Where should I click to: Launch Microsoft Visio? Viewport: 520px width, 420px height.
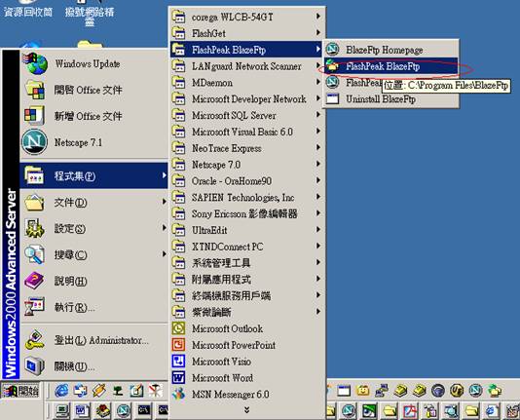click(246, 362)
